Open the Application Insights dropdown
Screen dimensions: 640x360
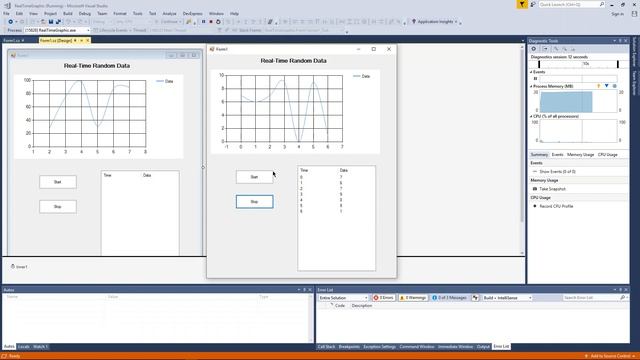click(456, 22)
